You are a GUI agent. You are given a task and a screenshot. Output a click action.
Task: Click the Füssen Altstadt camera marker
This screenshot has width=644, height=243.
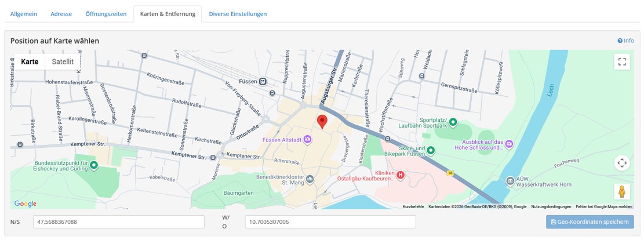coord(308,140)
